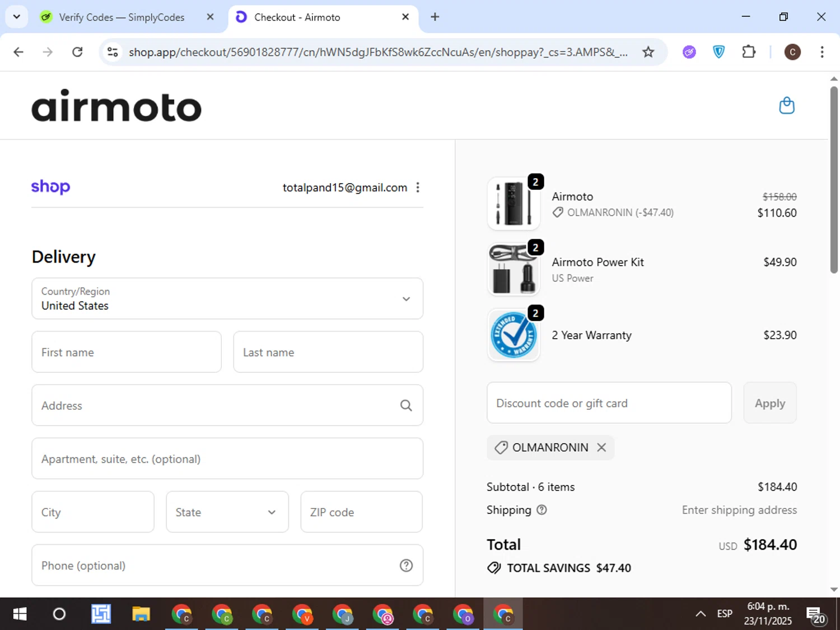Viewport: 840px width, 630px height.
Task: Open Chrome's three-dot menu
Action: [822, 52]
